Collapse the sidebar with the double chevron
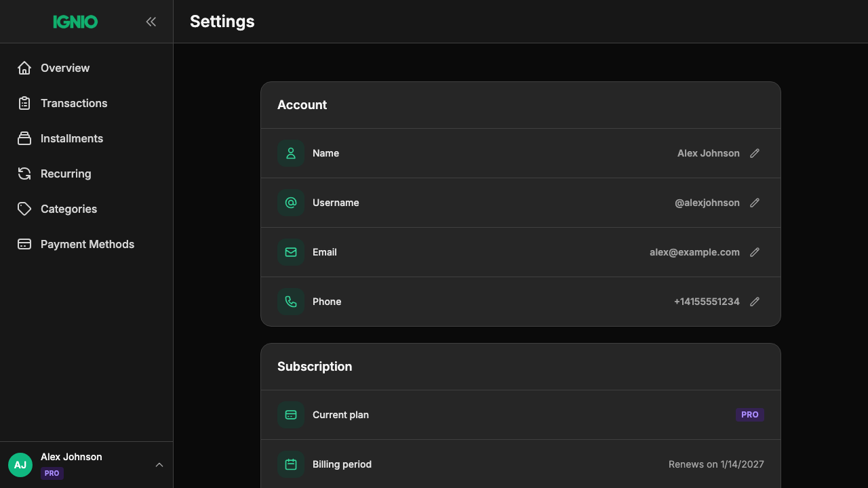The width and height of the screenshot is (868, 488). 151,22
